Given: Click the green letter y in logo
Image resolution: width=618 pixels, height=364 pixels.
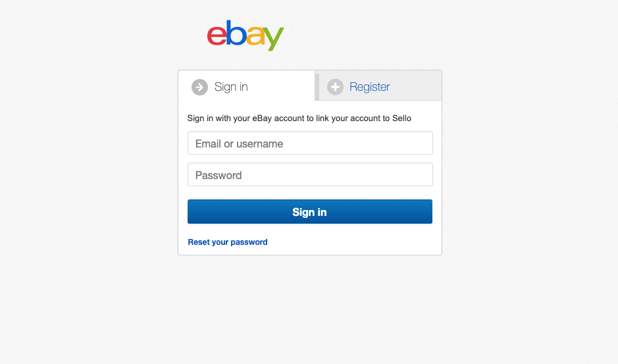Looking at the screenshot, I should click(274, 39).
